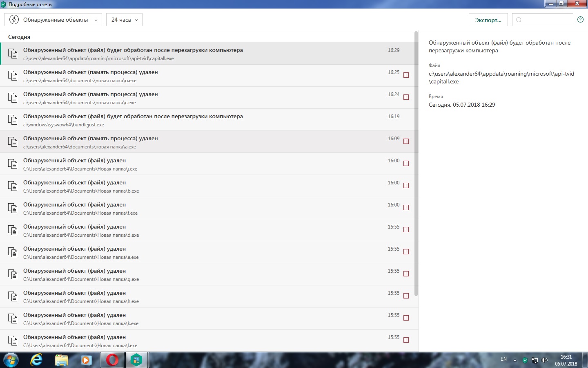Show hidden tray icons arrow

click(515, 360)
